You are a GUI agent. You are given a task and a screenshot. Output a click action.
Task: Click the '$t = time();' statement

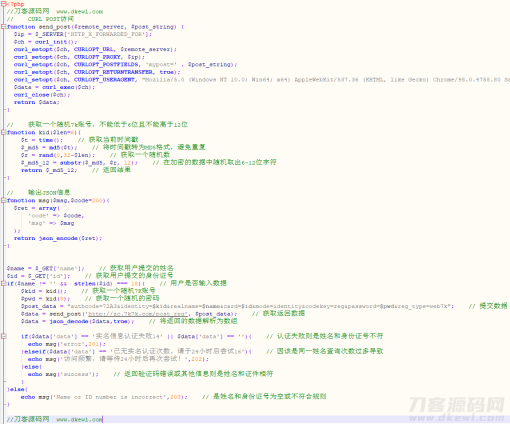pos(42,140)
